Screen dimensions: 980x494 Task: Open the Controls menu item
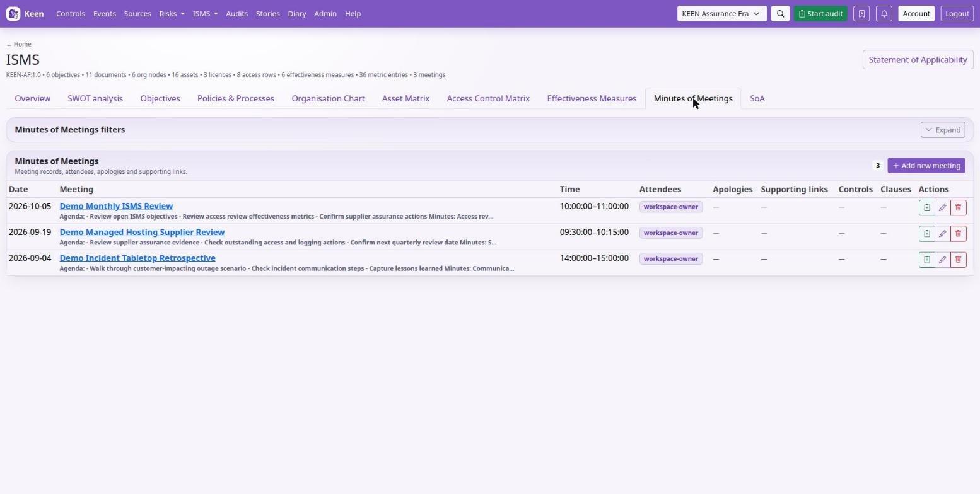pyautogui.click(x=71, y=14)
